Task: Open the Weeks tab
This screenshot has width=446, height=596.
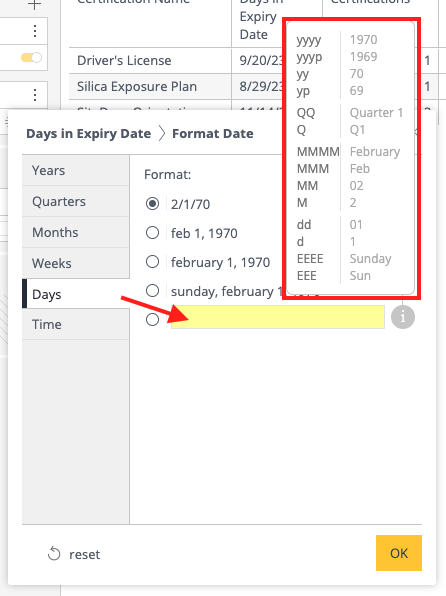Action: point(76,263)
